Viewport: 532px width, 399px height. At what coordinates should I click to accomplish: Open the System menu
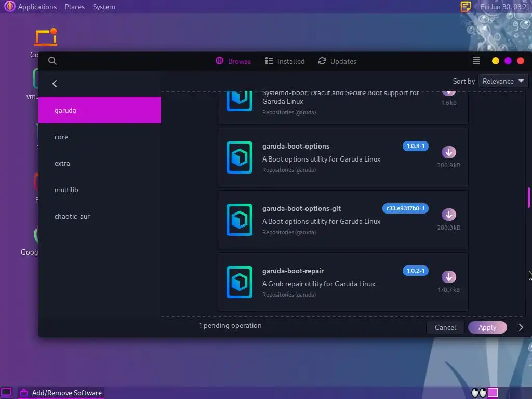(x=104, y=7)
